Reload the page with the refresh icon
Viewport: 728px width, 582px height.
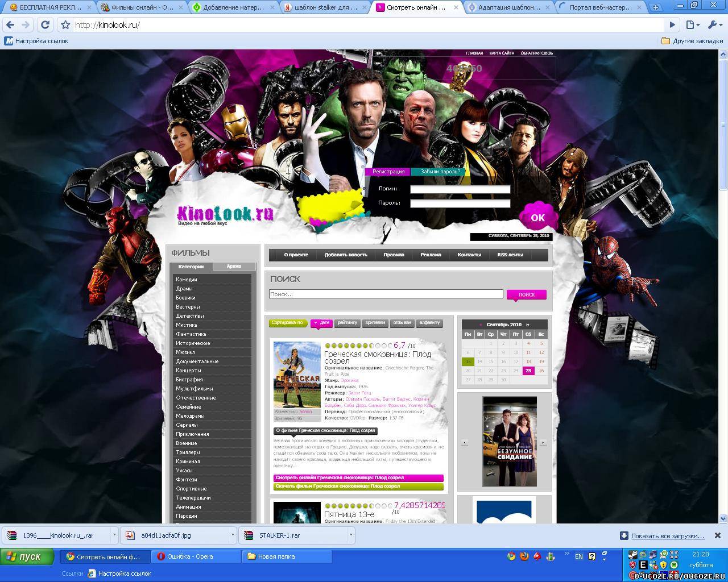click(x=45, y=25)
